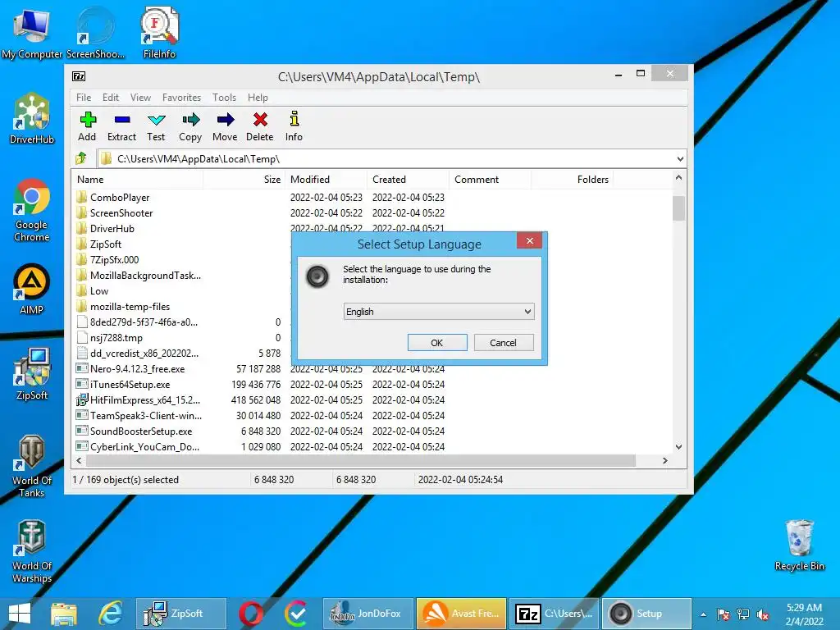Click the Cancel button in the setup dialog
This screenshot has width=840, height=630.
[x=504, y=343]
